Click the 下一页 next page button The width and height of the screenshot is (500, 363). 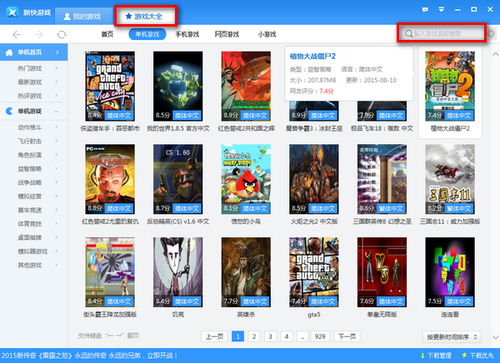(347, 336)
